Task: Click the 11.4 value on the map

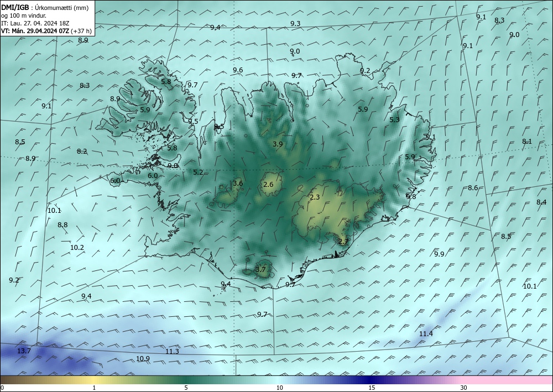Action: (426, 333)
